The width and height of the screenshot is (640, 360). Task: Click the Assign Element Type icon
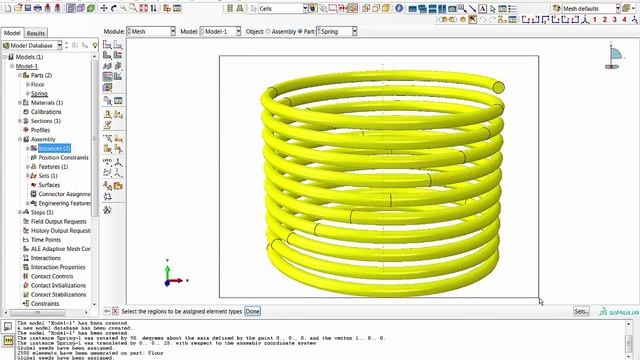[x=107, y=76]
